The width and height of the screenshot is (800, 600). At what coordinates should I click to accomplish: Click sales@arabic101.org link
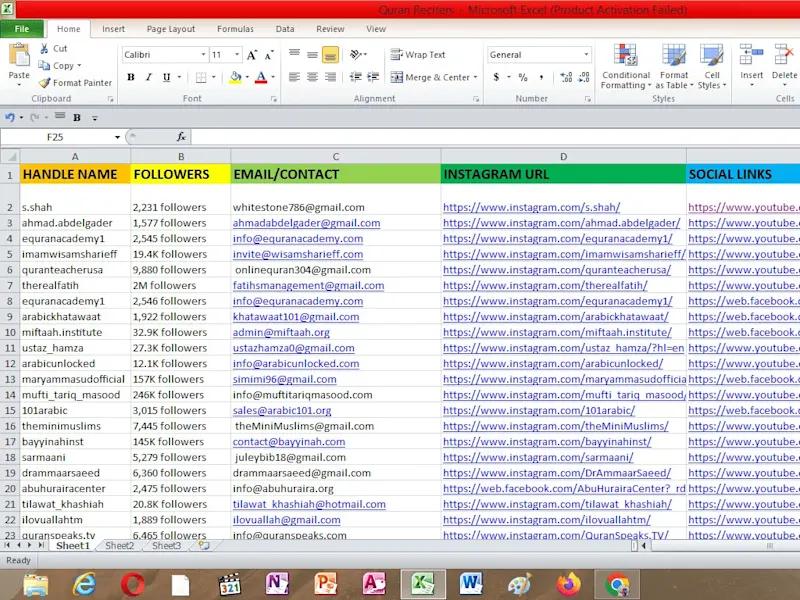[282, 411]
